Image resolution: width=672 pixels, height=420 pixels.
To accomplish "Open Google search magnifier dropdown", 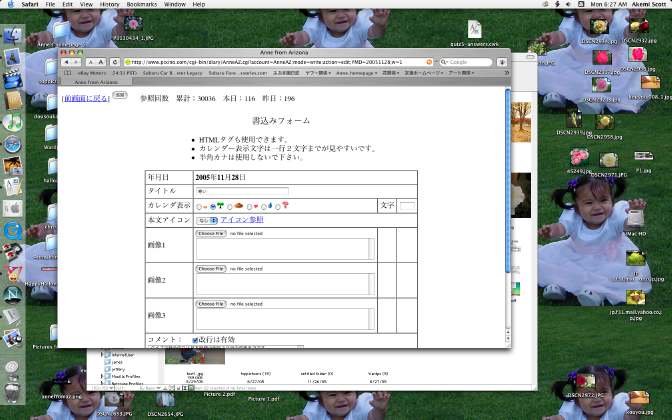I will click(x=444, y=62).
